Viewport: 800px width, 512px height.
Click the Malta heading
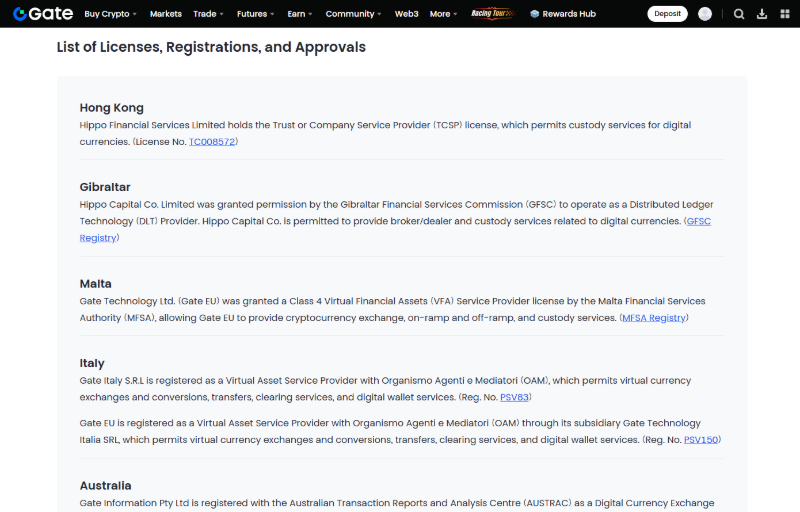[95, 284]
